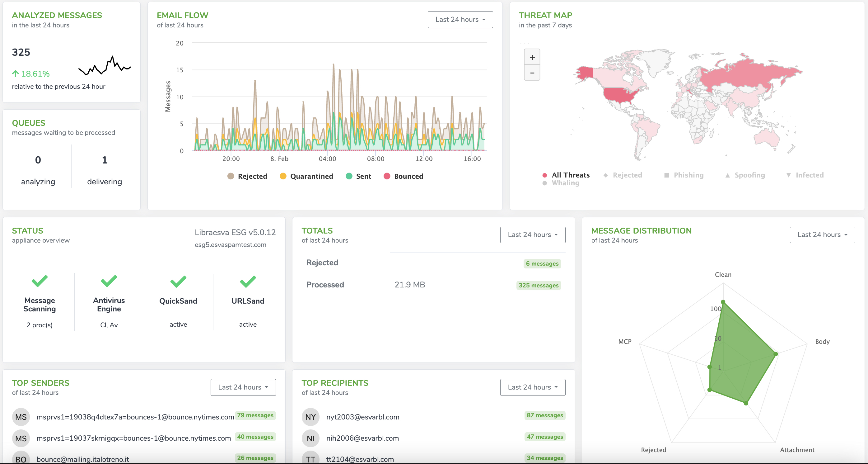Open sender bounce@mailing.italotreno.it
Image resolution: width=868 pixels, height=464 pixels.
click(82, 459)
